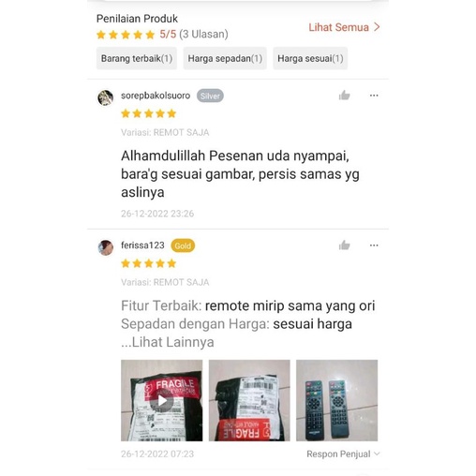Expand review via Lihat Lainnya
This screenshot has height=476, width=476.
point(168,342)
